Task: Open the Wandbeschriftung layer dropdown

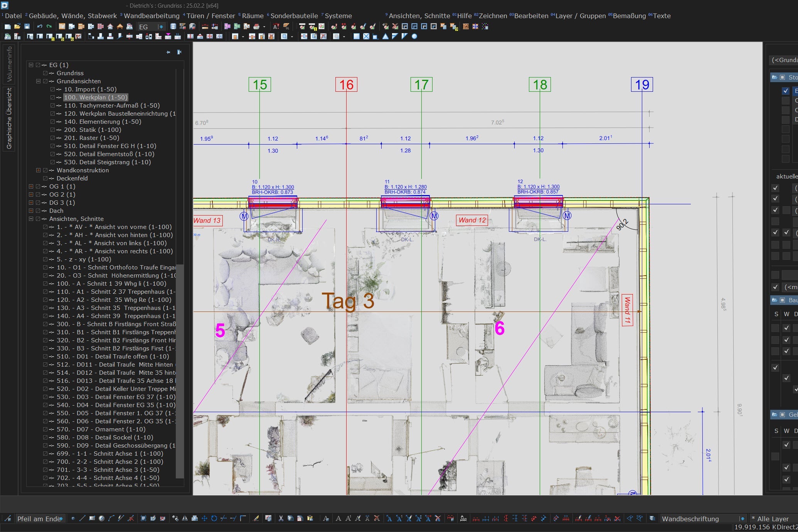Action: tap(742, 519)
